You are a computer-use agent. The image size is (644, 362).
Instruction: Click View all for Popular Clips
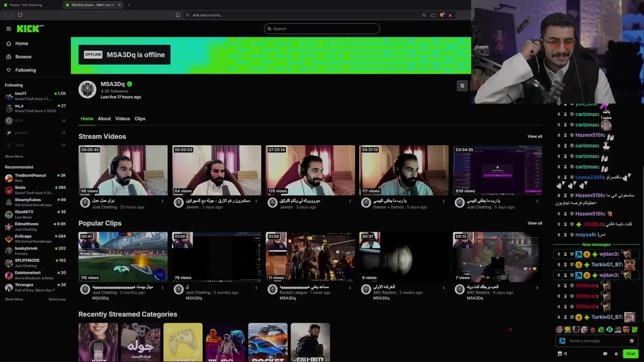535,223
